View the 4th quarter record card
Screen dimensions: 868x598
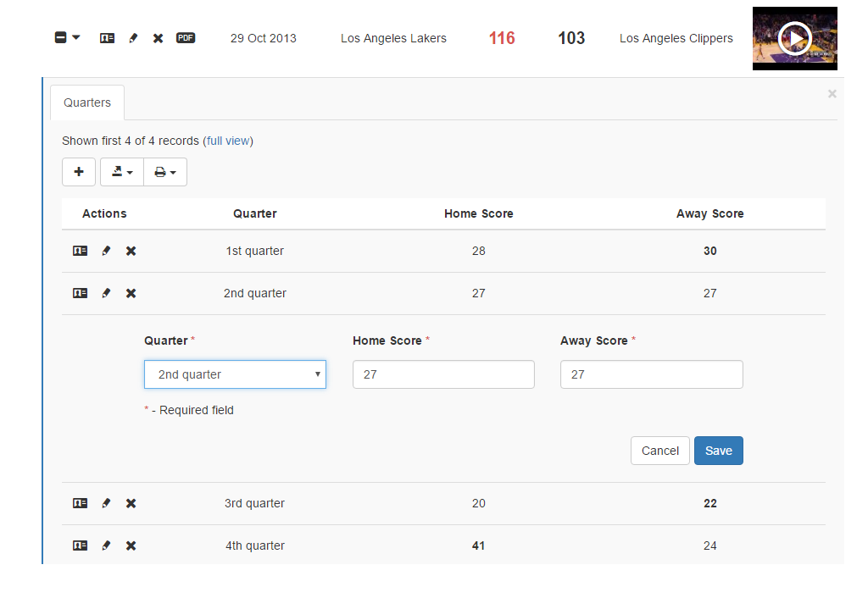[x=80, y=545]
